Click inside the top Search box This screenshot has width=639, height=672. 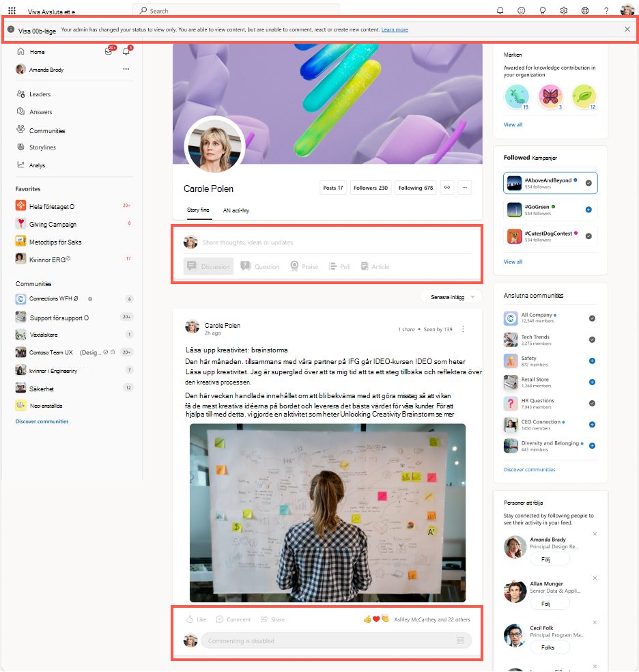tap(236, 11)
